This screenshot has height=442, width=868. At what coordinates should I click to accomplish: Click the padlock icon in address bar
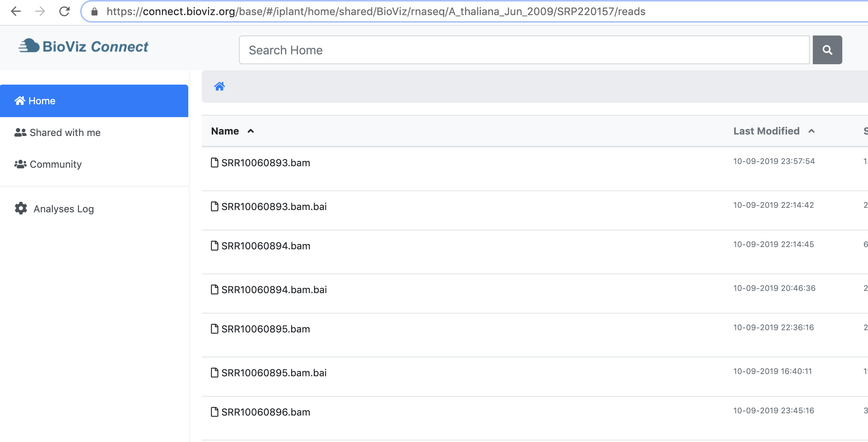(x=95, y=12)
